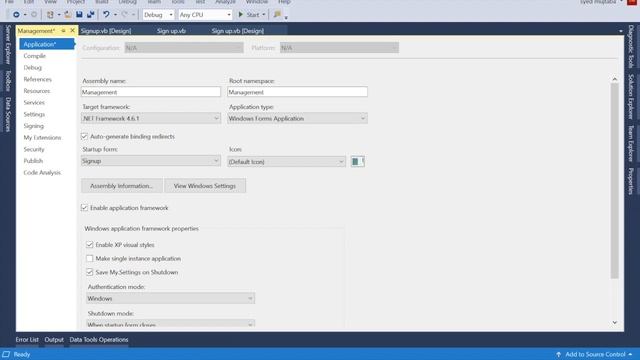Viewport: 640px width, 360px height.
Task: Click the Open File folder icon
Action: 68,15
